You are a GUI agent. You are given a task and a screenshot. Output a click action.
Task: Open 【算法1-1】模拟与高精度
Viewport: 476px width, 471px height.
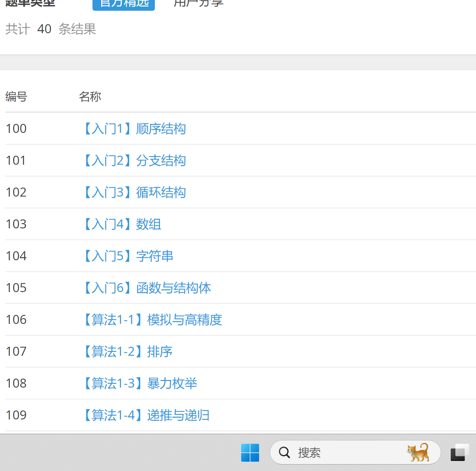click(x=152, y=320)
